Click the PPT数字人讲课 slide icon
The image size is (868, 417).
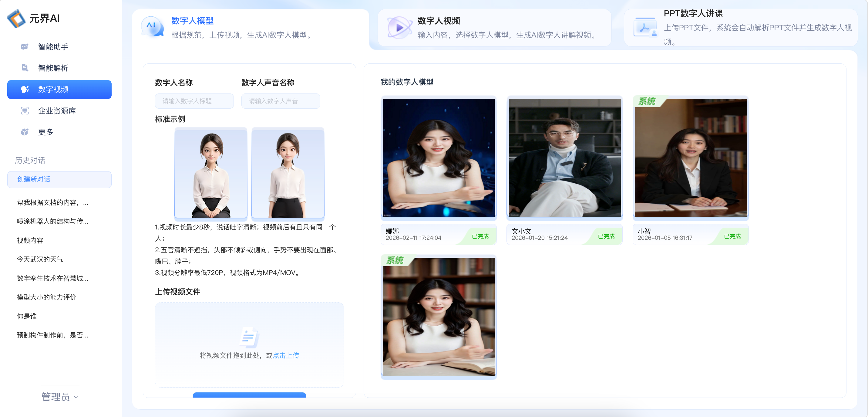(645, 28)
